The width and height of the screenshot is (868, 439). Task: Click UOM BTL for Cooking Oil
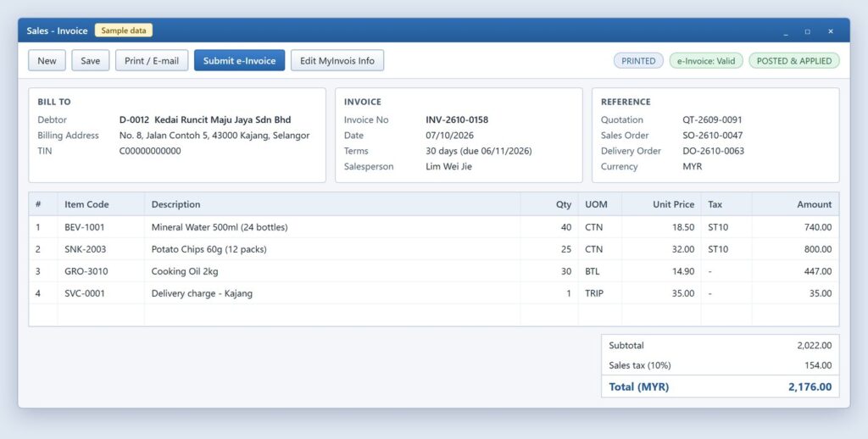coord(593,271)
